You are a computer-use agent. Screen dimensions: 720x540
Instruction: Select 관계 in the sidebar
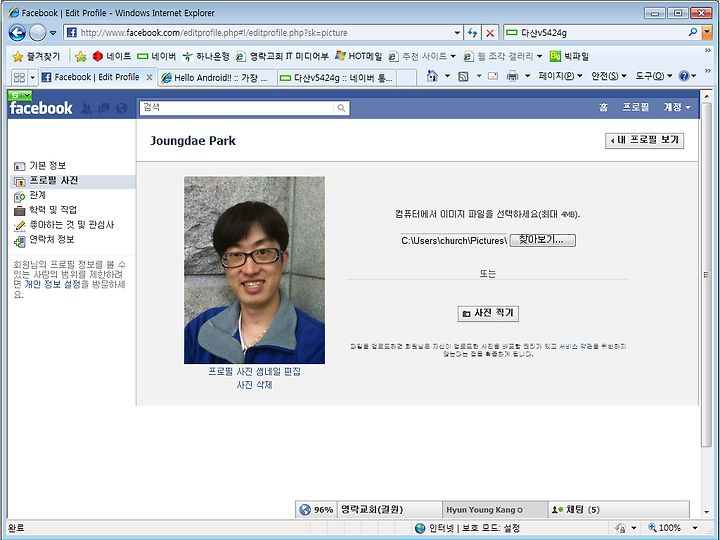click(37, 195)
